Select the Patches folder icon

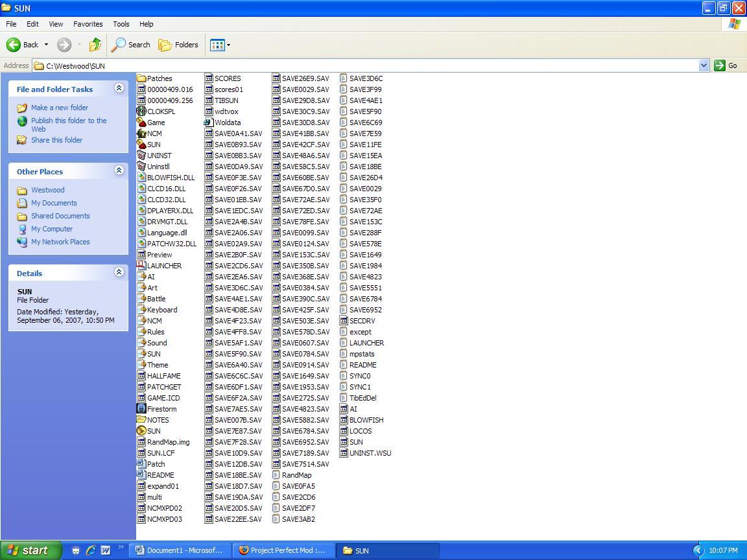pos(141,78)
